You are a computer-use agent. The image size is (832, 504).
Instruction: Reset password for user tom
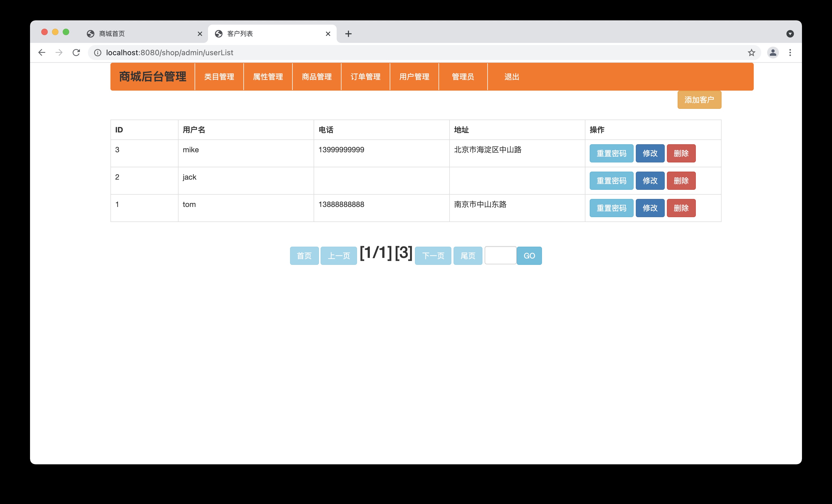[x=611, y=208]
